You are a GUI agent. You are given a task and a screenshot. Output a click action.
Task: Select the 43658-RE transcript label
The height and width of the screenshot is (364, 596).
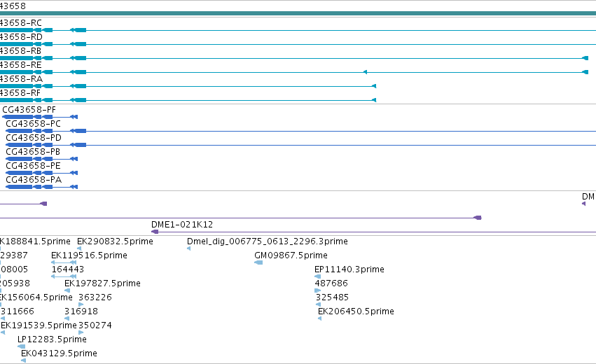pos(20,65)
